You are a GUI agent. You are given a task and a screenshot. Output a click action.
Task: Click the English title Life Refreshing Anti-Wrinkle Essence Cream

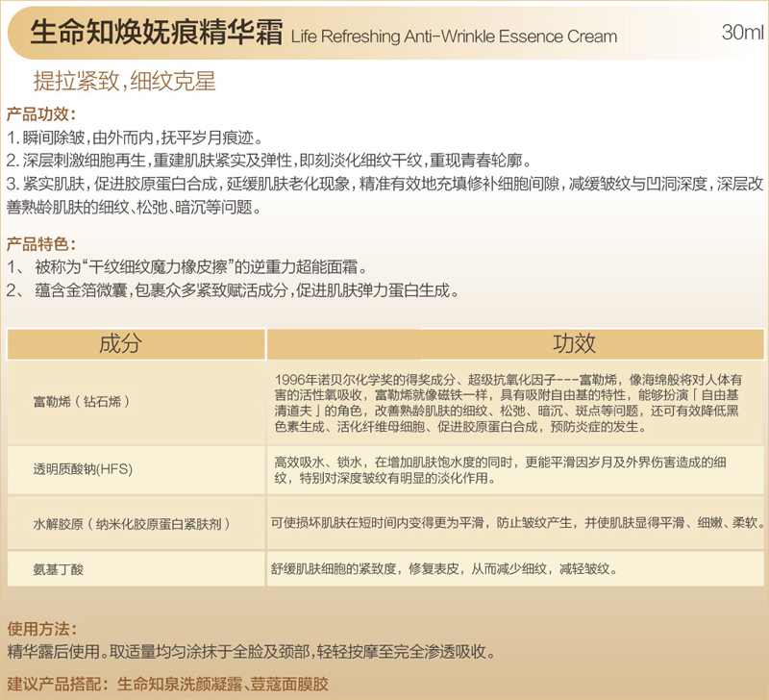(x=454, y=37)
